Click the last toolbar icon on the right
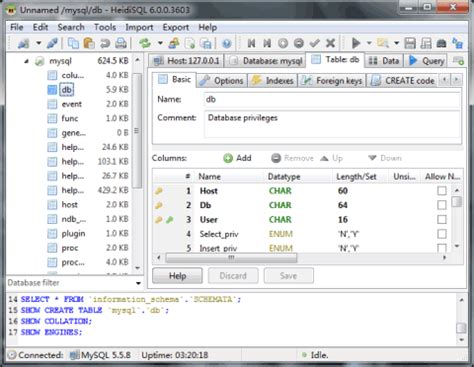This screenshot has height=367, width=474. click(457, 43)
